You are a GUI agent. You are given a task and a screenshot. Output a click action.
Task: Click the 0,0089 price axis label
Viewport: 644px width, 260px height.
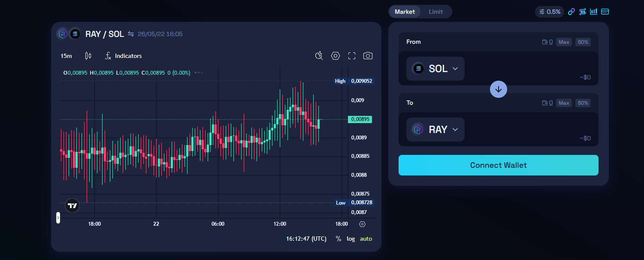[x=359, y=138]
